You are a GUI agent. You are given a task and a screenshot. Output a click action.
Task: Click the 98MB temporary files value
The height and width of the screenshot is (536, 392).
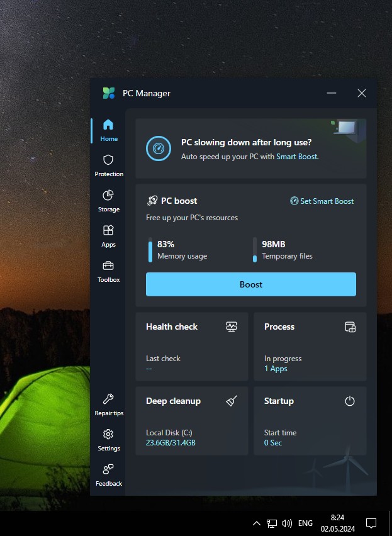pos(274,244)
